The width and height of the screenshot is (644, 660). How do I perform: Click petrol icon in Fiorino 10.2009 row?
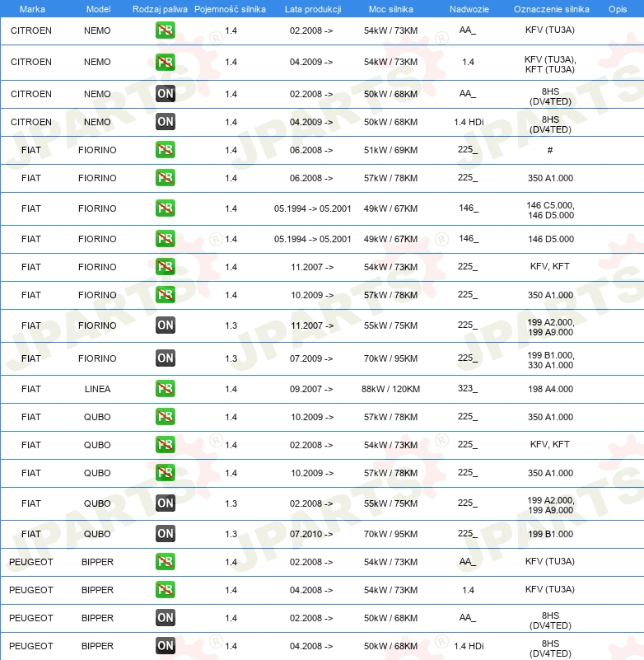[165, 295]
